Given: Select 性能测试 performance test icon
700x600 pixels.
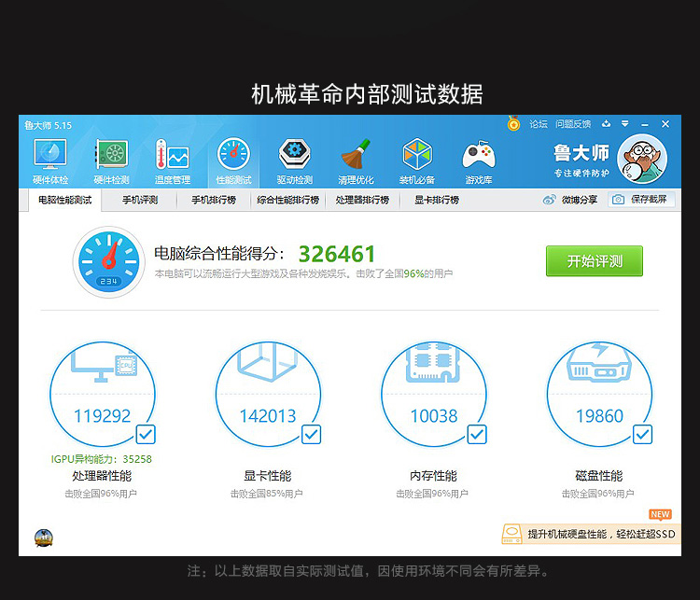Looking at the screenshot, I should [x=233, y=154].
